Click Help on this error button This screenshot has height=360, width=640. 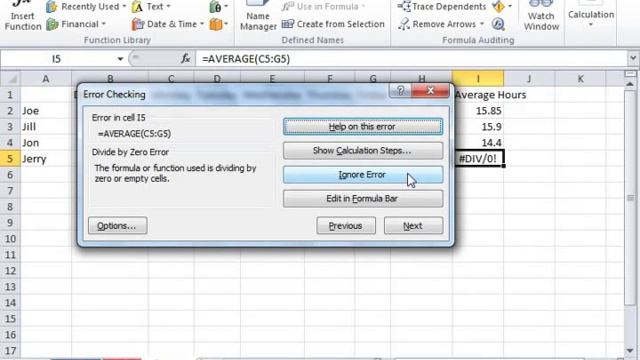(x=363, y=127)
